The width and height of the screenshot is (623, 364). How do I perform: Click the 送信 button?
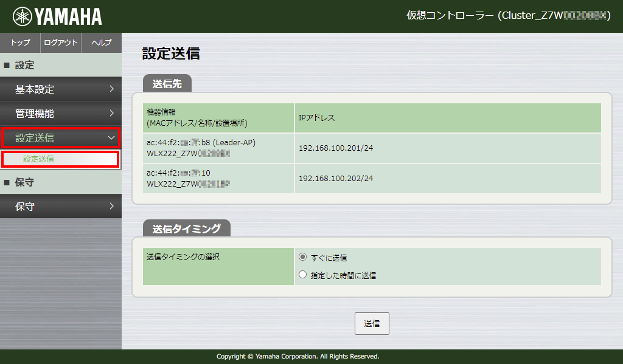click(372, 323)
